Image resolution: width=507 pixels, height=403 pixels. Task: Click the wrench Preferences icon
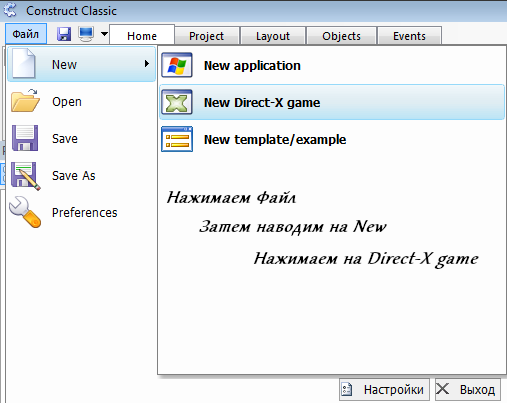point(25,212)
